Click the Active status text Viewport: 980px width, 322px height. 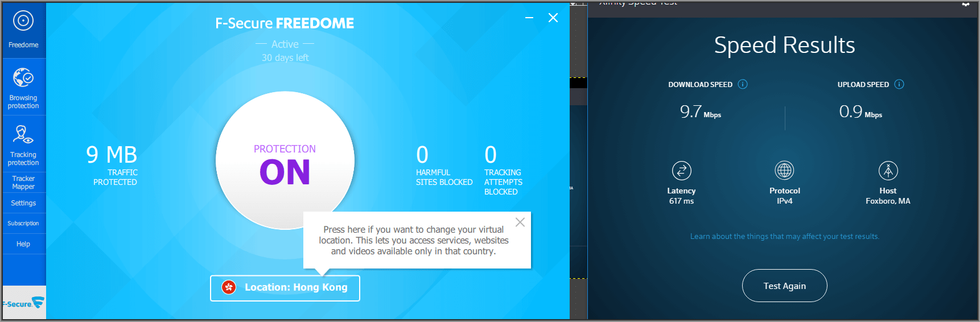(x=285, y=44)
